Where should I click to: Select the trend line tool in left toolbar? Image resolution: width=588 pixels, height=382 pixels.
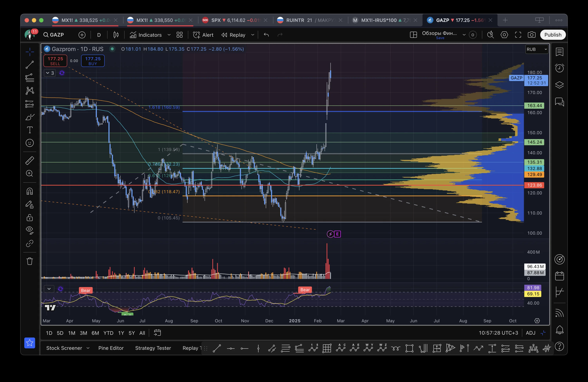30,65
